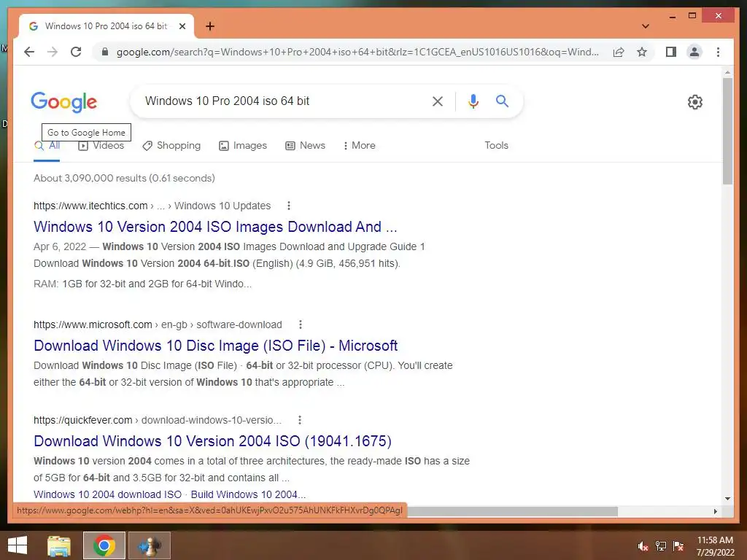Bookmark this page with star
This screenshot has width=747, height=560.
click(x=642, y=52)
